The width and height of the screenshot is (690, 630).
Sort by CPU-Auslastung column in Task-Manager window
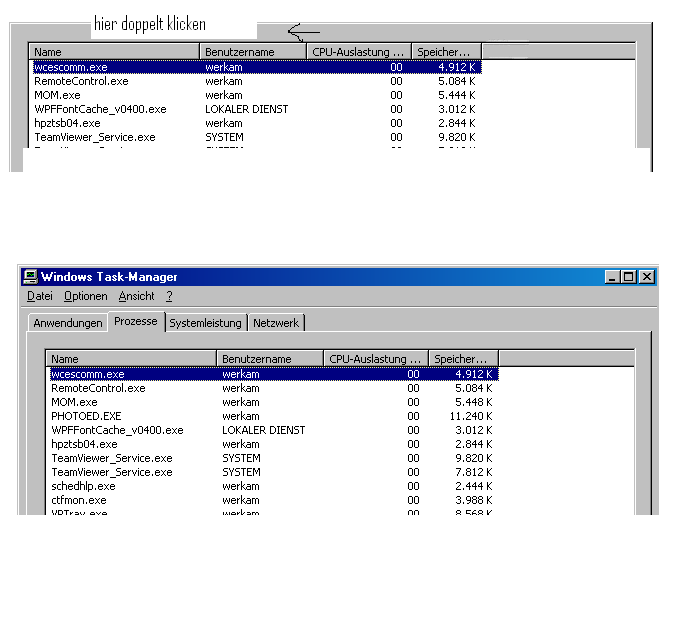376,359
